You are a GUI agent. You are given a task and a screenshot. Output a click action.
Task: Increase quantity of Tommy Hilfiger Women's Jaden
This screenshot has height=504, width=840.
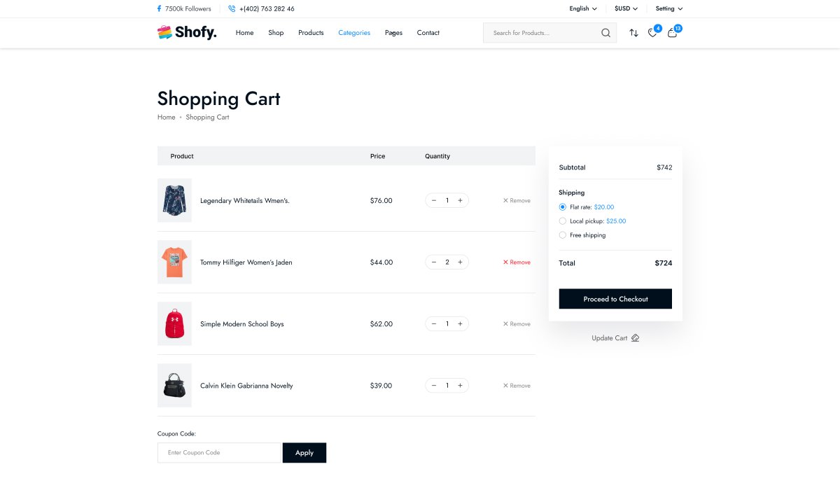click(460, 262)
